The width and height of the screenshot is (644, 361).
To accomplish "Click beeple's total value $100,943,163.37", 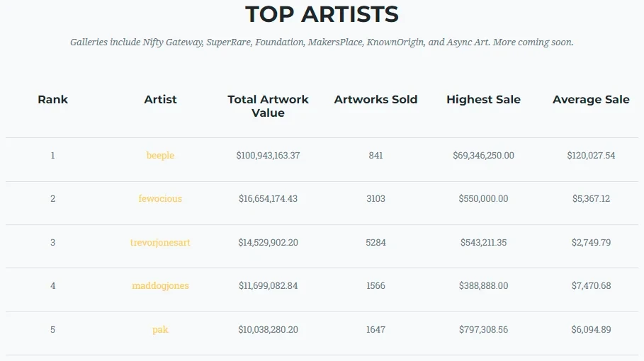I will [x=268, y=156].
